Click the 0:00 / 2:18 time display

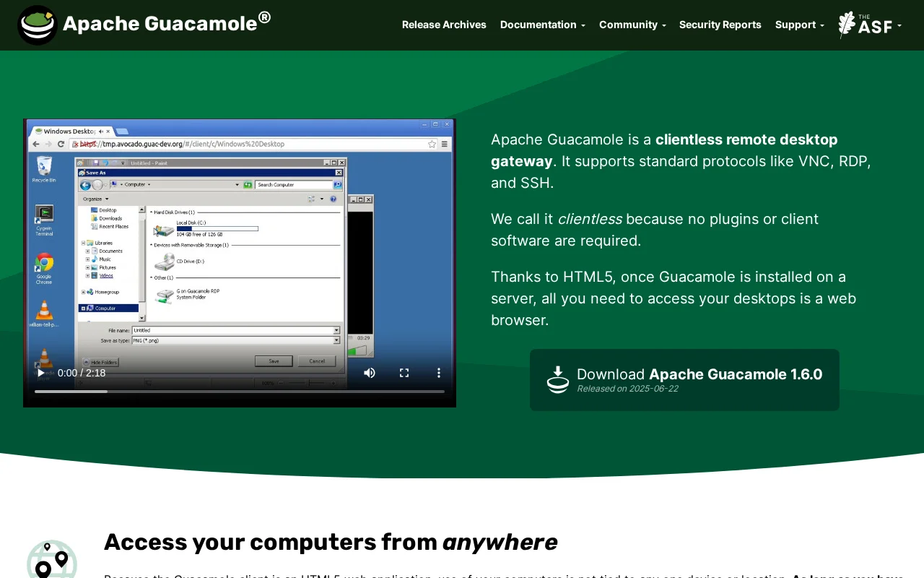tap(82, 373)
